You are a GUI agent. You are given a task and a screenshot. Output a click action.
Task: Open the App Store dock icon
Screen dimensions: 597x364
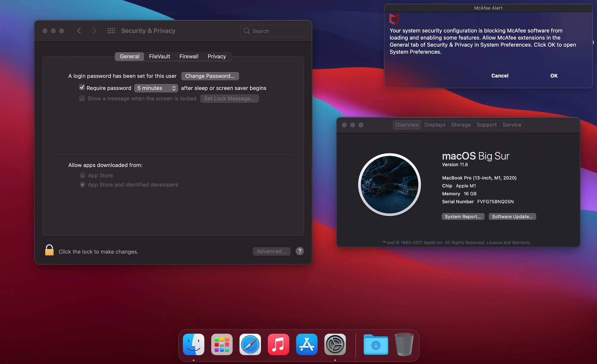coord(307,344)
